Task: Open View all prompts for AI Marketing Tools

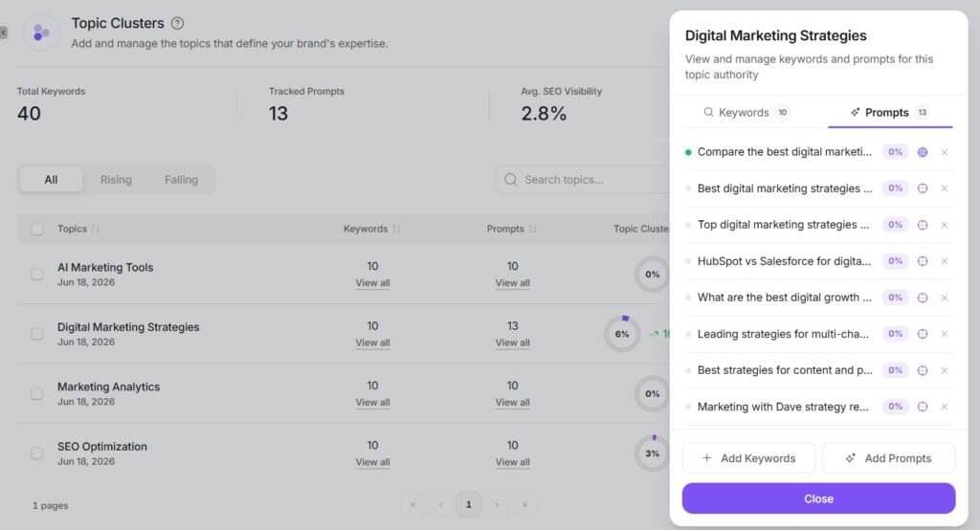Action: (x=513, y=283)
